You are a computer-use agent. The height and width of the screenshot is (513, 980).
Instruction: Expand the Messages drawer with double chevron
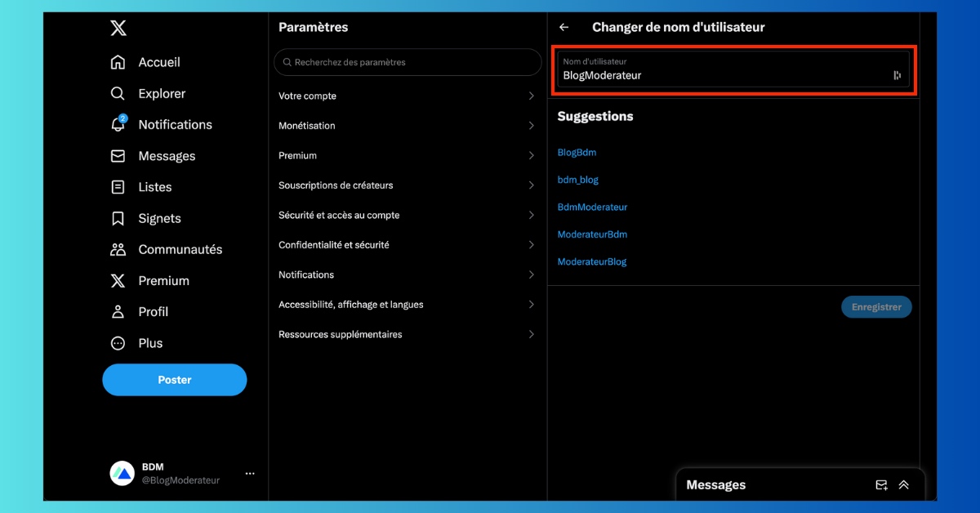coord(903,485)
